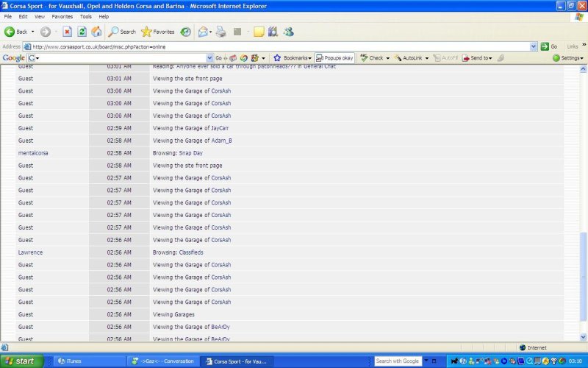Open the Favorites menu
This screenshot has height=368, width=588.
pos(62,16)
